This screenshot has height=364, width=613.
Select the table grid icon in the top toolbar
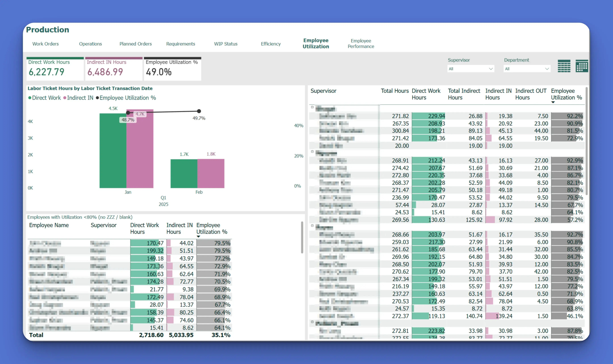pyautogui.click(x=564, y=66)
